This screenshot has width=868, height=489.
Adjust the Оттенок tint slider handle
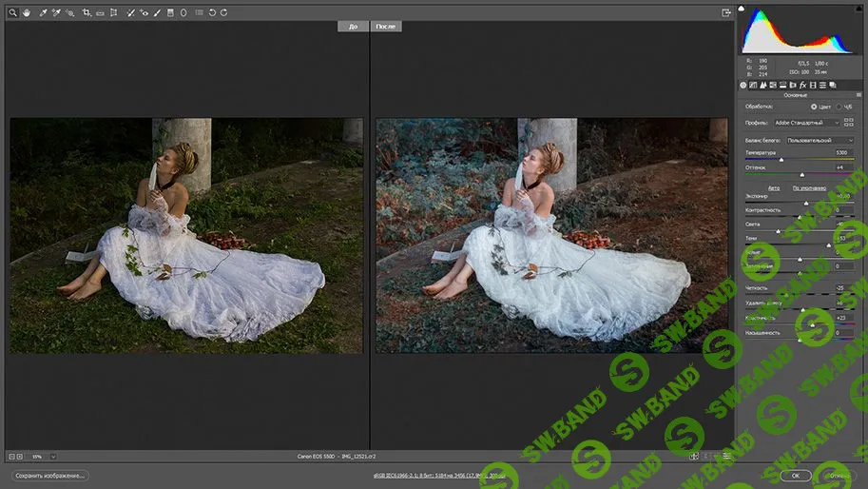pyautogui.click(x=802, y=174)
